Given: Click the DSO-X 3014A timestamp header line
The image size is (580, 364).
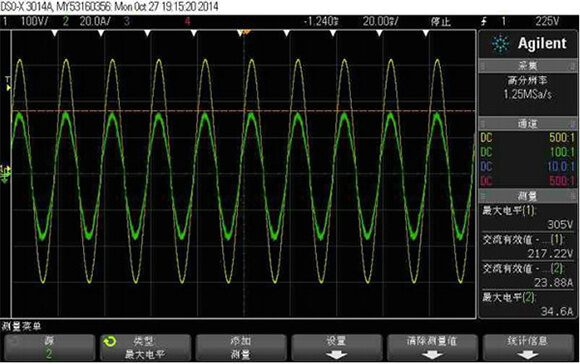Looking at the screenshot, I should pyautogui.click(x=109, y=6).
